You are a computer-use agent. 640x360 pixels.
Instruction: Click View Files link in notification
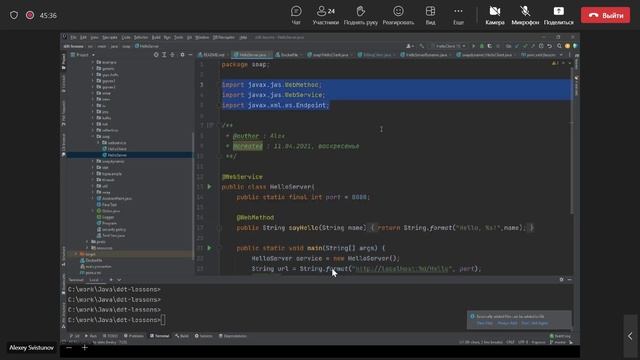484,323
